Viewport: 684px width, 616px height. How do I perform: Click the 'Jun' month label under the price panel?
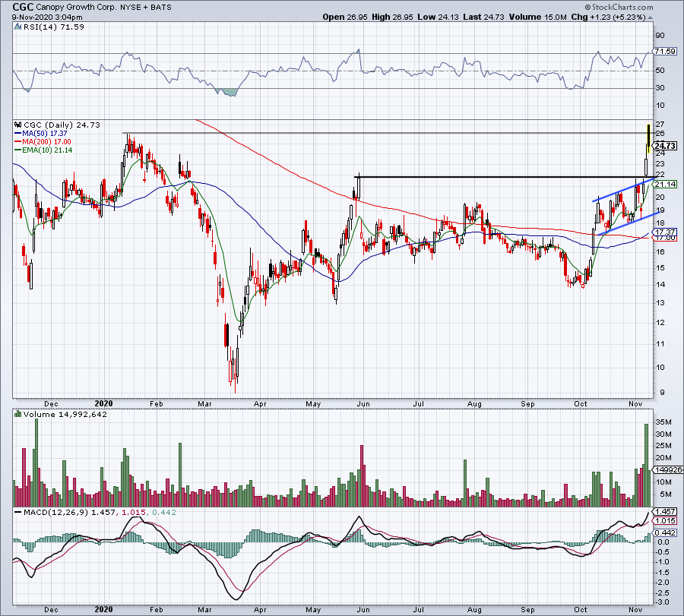(363, 403)
